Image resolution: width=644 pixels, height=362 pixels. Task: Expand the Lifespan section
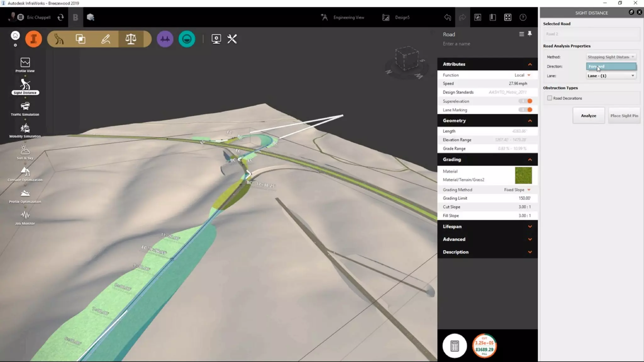(x=487, y=227)
